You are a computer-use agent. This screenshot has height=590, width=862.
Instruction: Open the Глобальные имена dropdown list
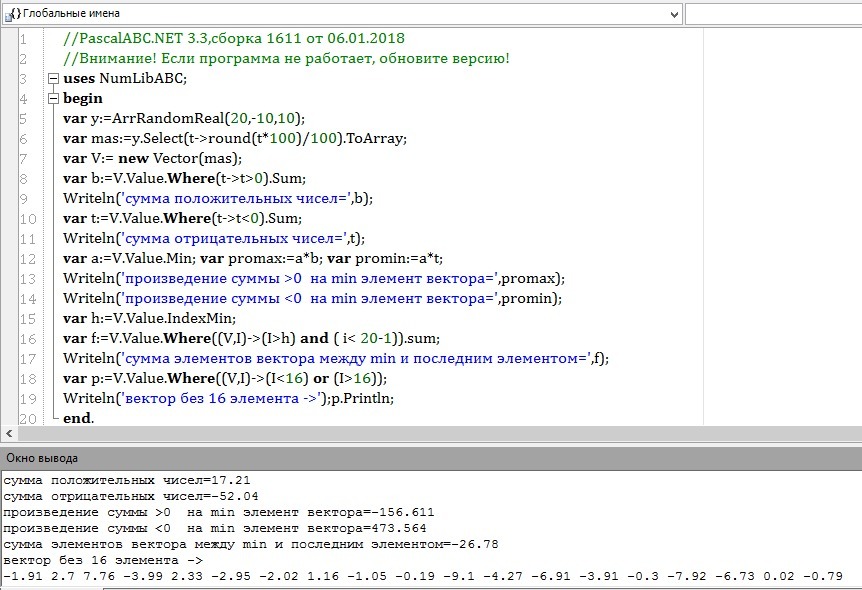[671, 14]
